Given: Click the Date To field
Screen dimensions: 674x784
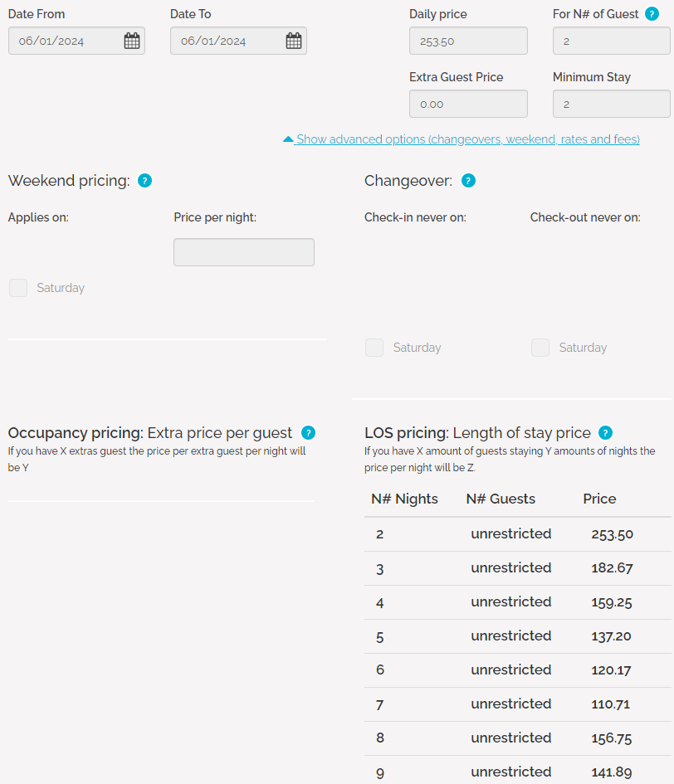Looking at the screenshot, I should [227, 41].
